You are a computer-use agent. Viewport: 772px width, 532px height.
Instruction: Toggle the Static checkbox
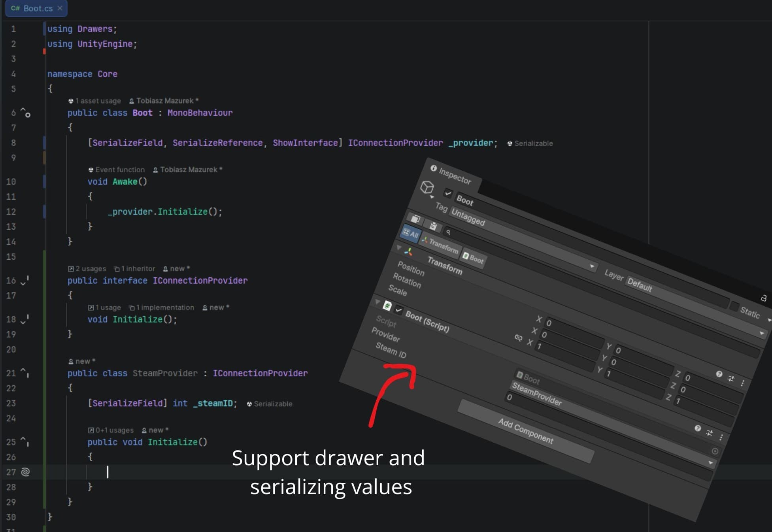tap(734, 306)
